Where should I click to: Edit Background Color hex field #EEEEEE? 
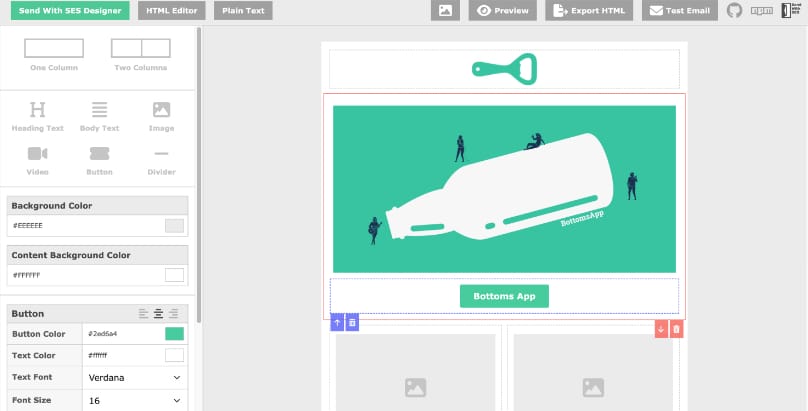tap(85, 226)
